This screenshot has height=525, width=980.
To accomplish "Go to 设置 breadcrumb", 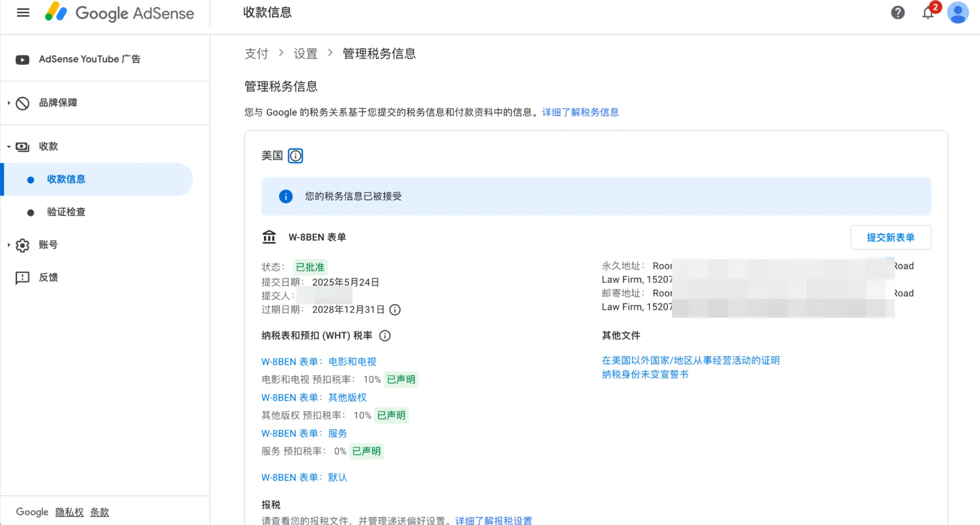I will [306, 53].
